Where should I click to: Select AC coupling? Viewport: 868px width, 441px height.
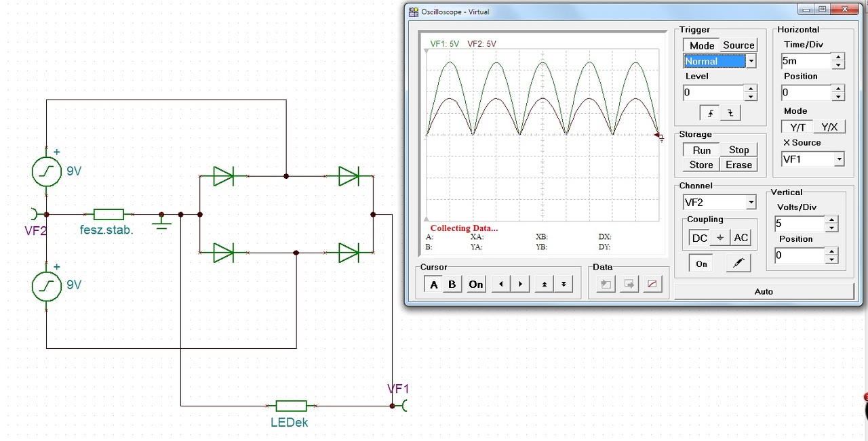(x=741, y=238)
